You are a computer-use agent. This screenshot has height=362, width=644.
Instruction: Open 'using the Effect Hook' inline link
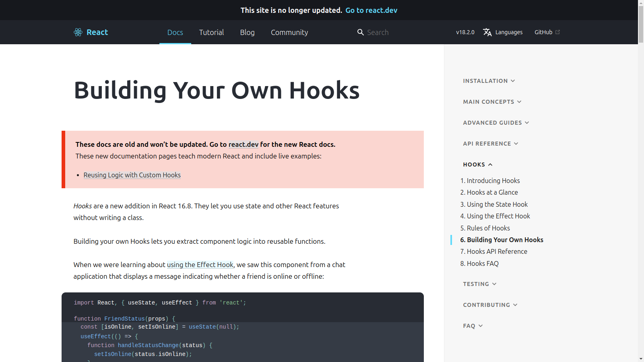click(200, 265)
